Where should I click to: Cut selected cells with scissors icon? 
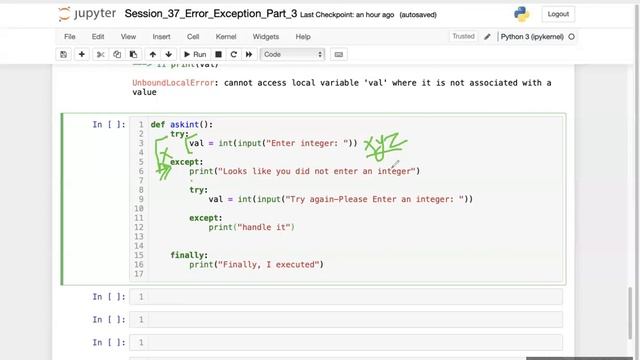click(x=100, y=54)
